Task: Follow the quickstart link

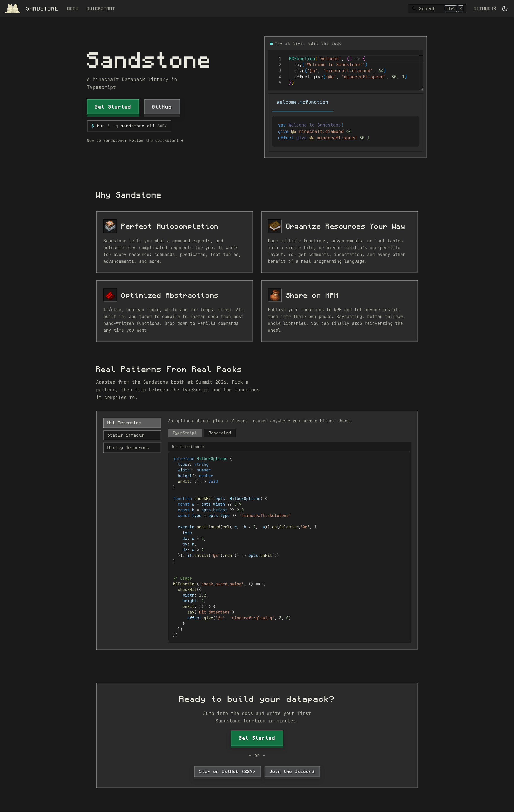Action: click(135, 141)
